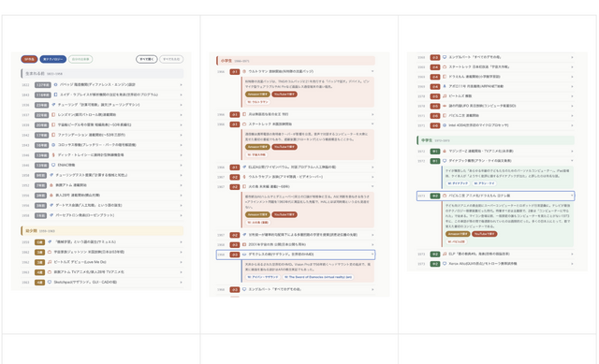The width and height of the screenshot is (599, 364).
Task: Toggle the 実テクノロジー filter pill
Action: (x=53, y=59)
